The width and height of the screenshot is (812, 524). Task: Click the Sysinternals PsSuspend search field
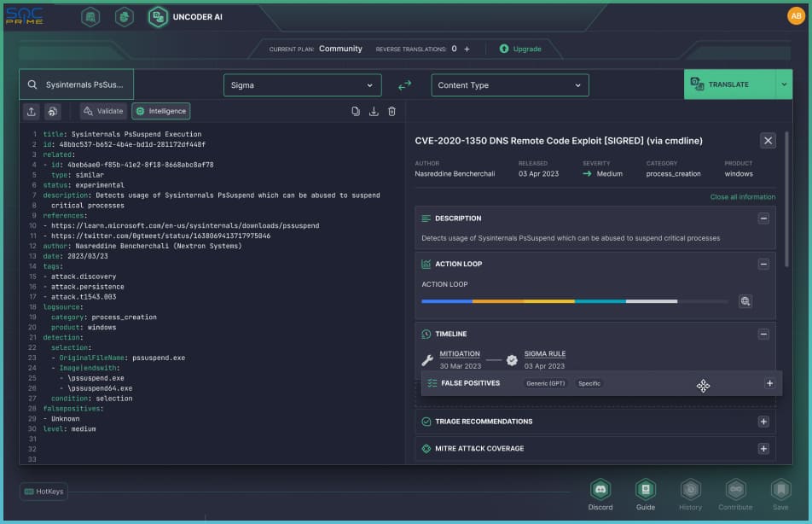pos(77,84)
